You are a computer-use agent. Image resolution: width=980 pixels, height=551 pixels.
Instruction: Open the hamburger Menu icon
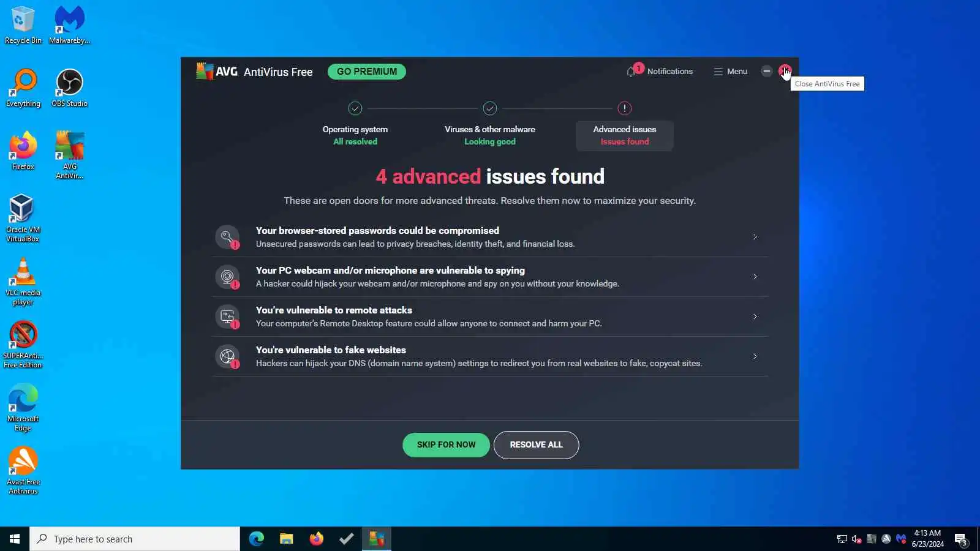[718, 72]
